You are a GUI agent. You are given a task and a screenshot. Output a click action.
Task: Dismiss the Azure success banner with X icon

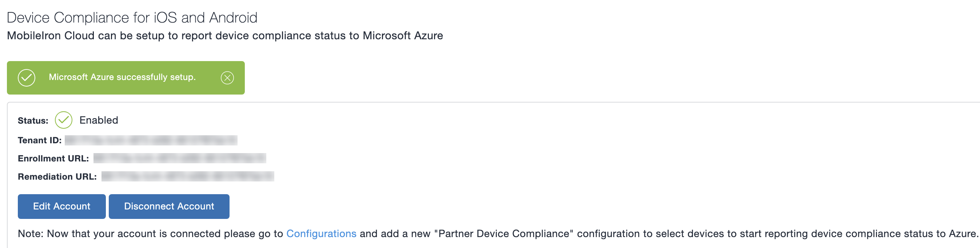[x=227, y=78]
